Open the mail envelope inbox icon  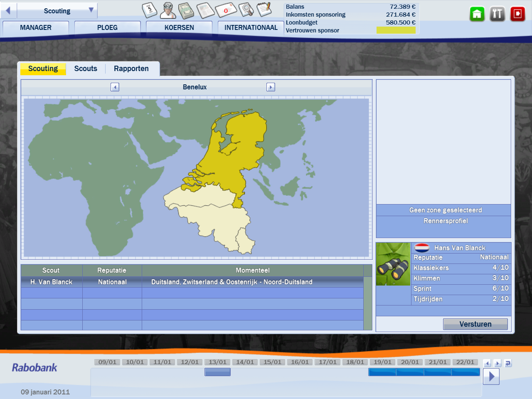226,10
